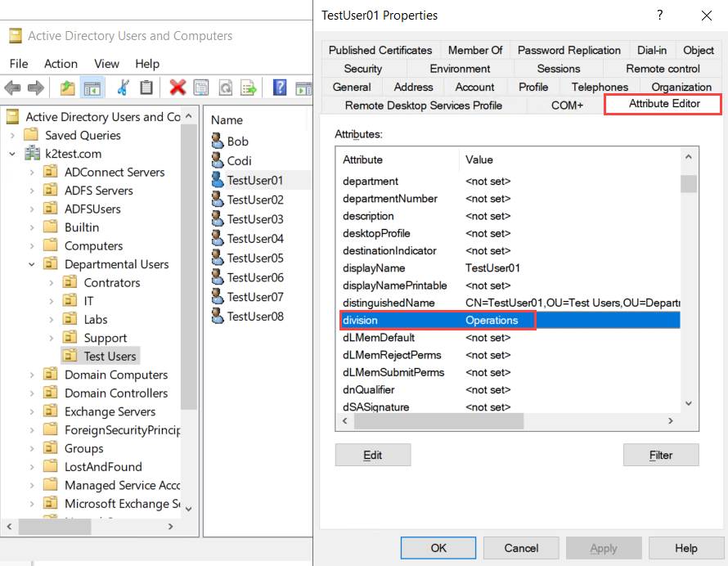Click the Cut scissors toolbar icon

click(x=123, y=88)
